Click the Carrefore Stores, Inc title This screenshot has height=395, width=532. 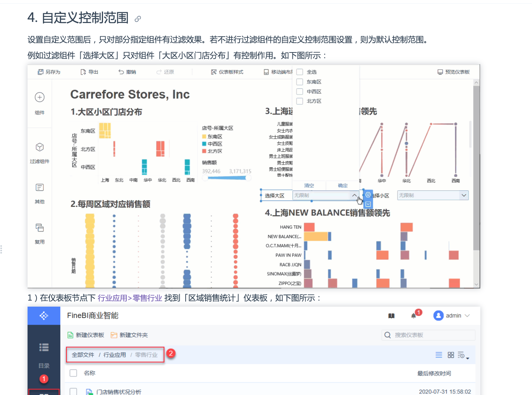(x=130, y=94)
